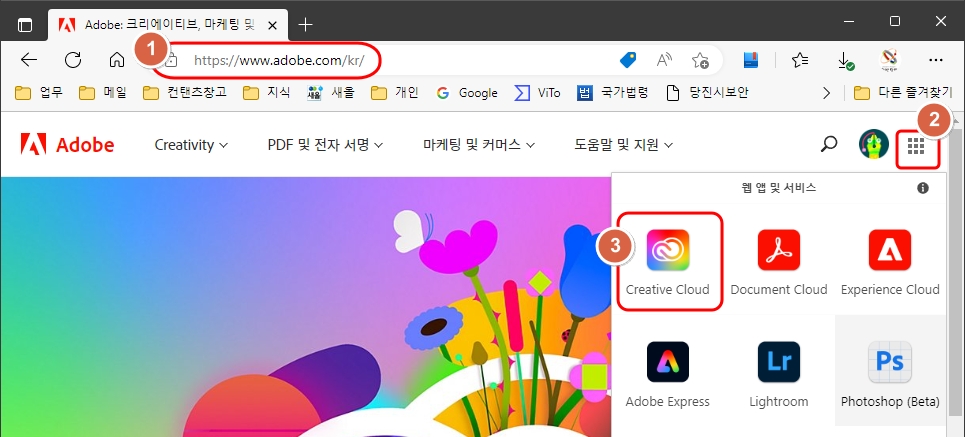Open Experience Cloud from the apps panel

pyautogui.click(x=890, y=262)
